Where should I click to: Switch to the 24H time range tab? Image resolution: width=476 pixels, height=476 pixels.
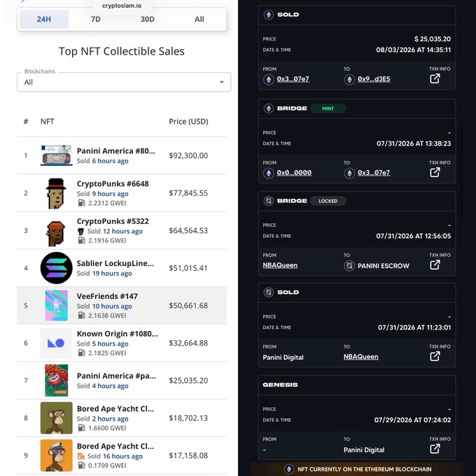click(44, 19)
